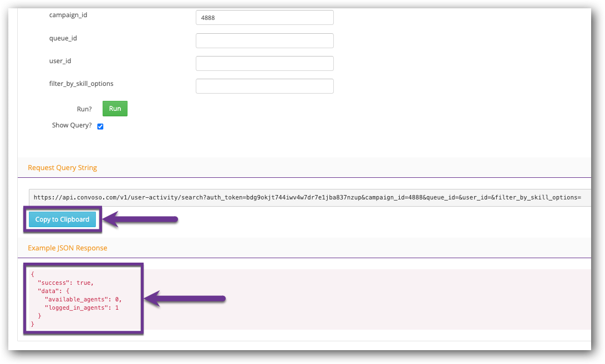Click the Example JSON Response heading
The width and height of the screenshot is (605, 364).
[x=68, y=248]
